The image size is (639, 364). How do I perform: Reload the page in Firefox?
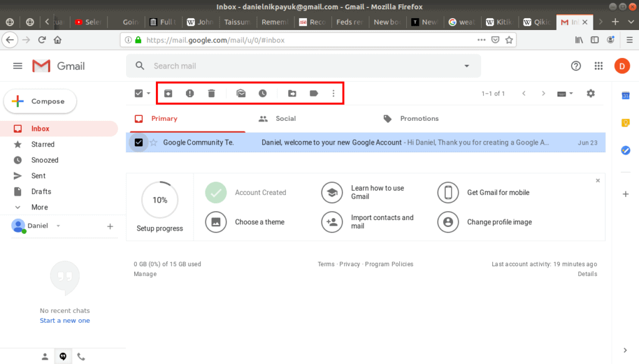click(x=42, y=40)
